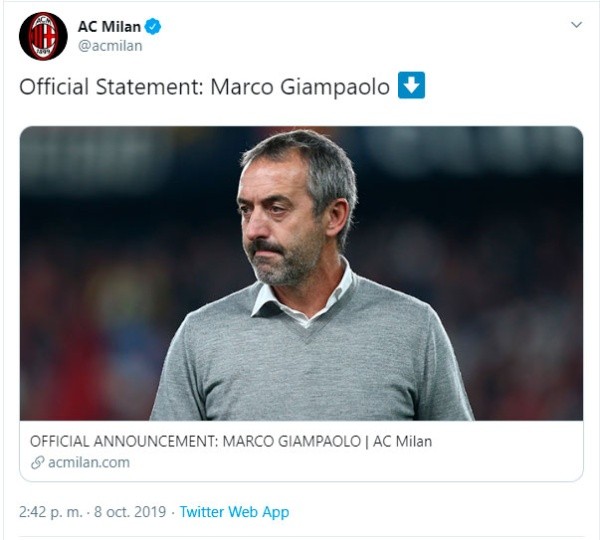
Task: Open the AC Milan profile display name
Action: 109,26
